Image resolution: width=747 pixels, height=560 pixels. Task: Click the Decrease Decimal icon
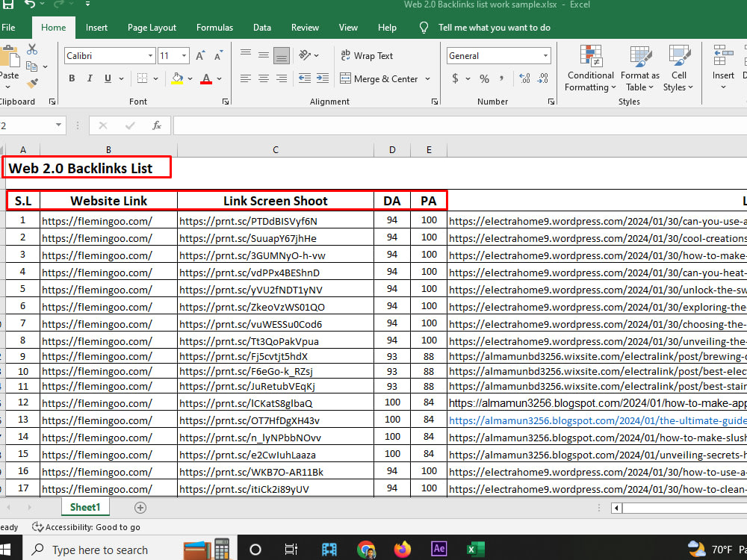[x=542, y=78]
